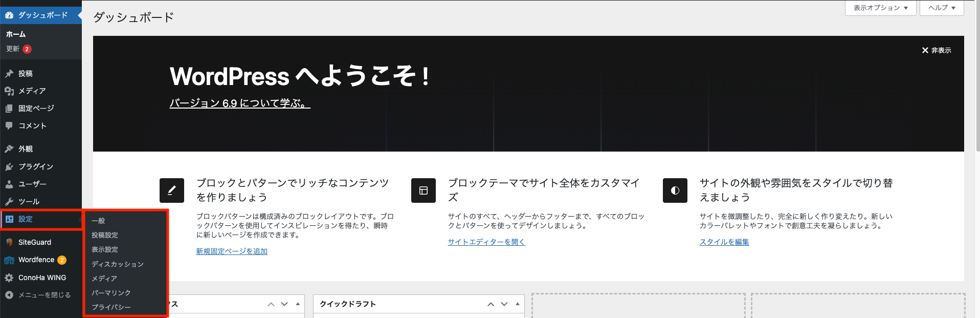The height and width of the screenshot is (318, 980).
Task: Open the Media library icon
Action: pyautogui.click(x=9, y=91)
